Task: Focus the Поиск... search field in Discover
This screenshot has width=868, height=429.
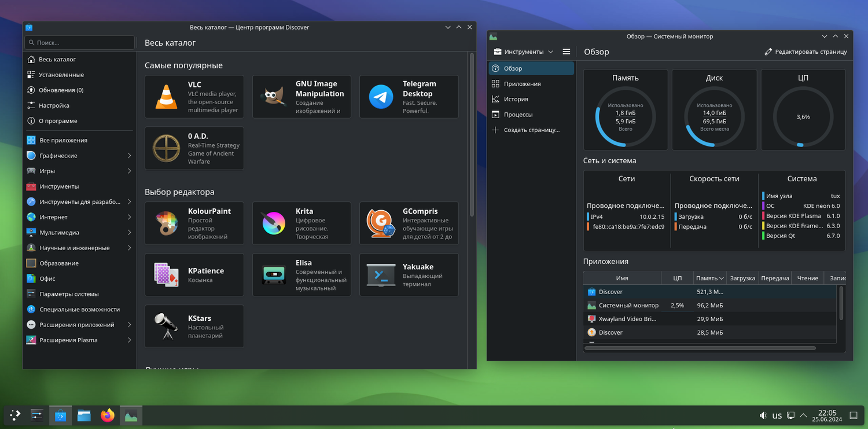Action: [x=79, y=42]
